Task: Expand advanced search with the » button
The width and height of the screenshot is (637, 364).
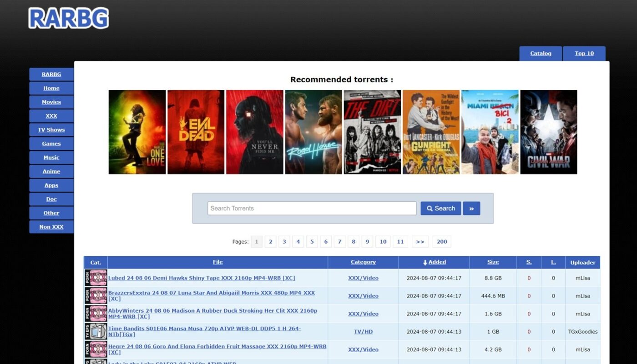Action: (x=471, y=209)
